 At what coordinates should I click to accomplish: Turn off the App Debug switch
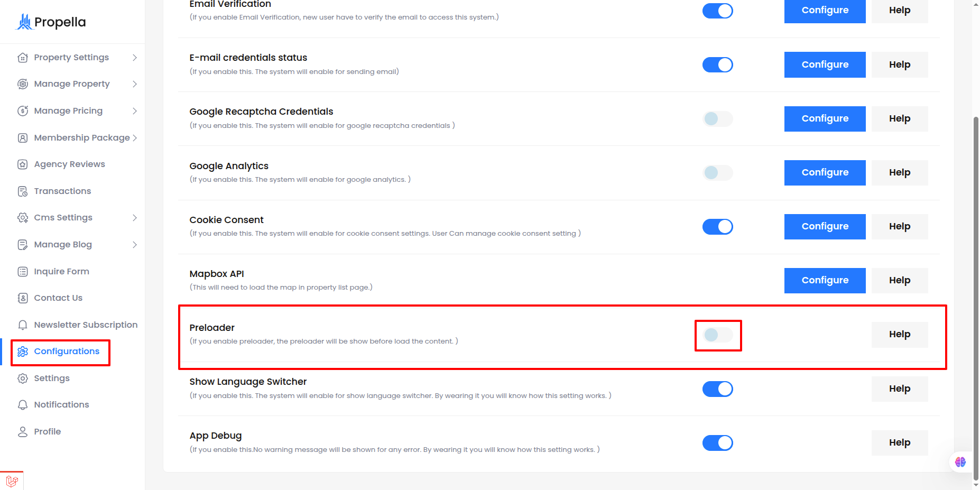718,443
